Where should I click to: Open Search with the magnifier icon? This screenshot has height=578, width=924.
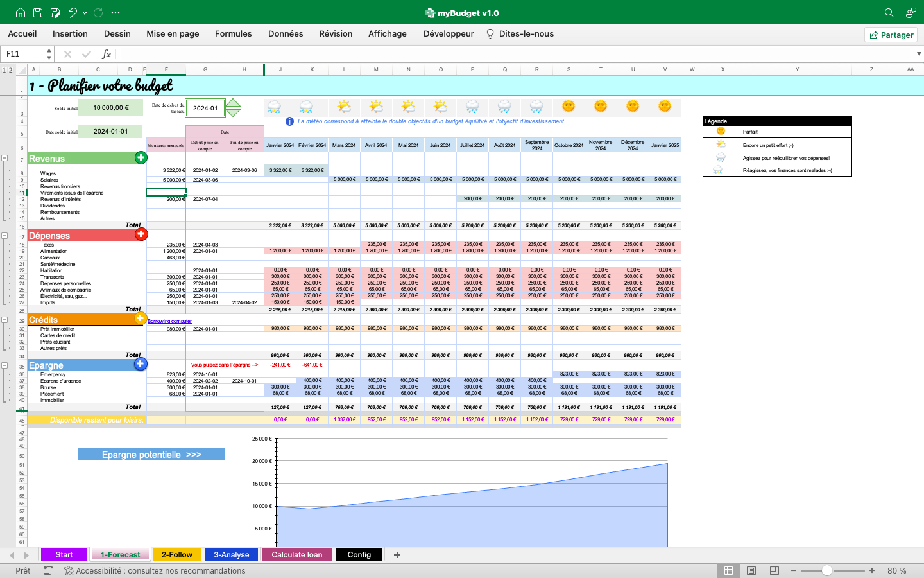(889, 12)
